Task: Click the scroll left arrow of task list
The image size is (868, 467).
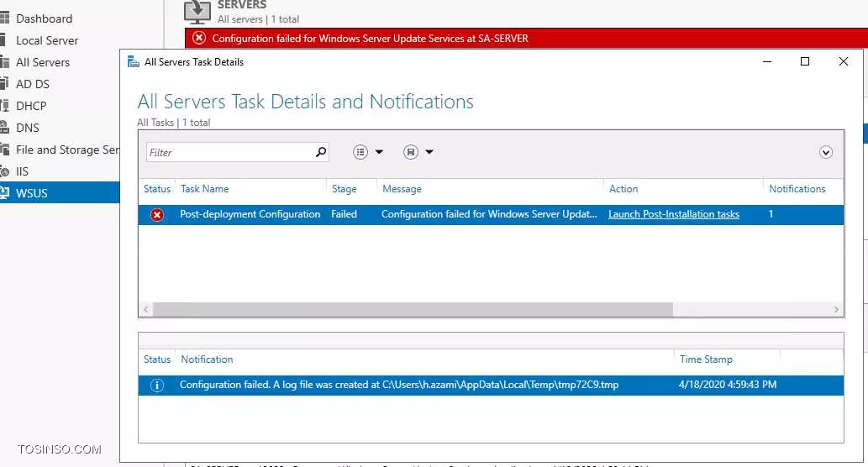Action: pyautogui.click(x=145, y=309)
